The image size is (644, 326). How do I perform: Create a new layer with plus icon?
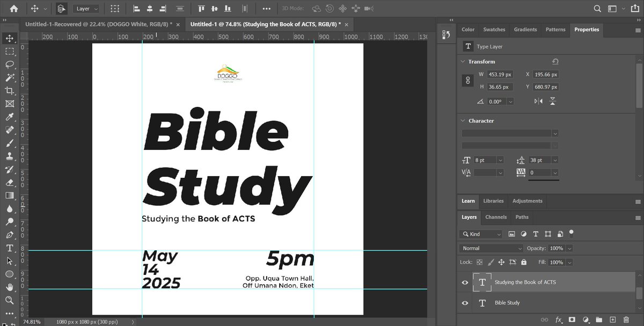click(612, 320)
